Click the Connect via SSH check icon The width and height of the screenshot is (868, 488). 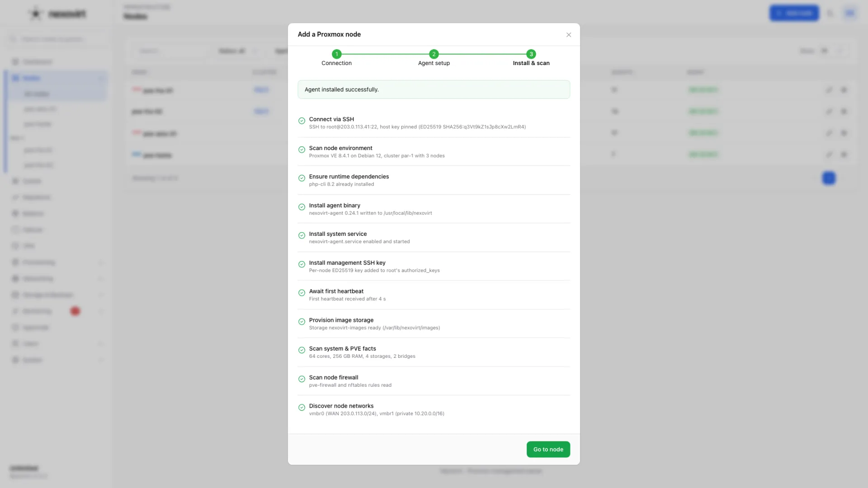click(x=302, y=121)
